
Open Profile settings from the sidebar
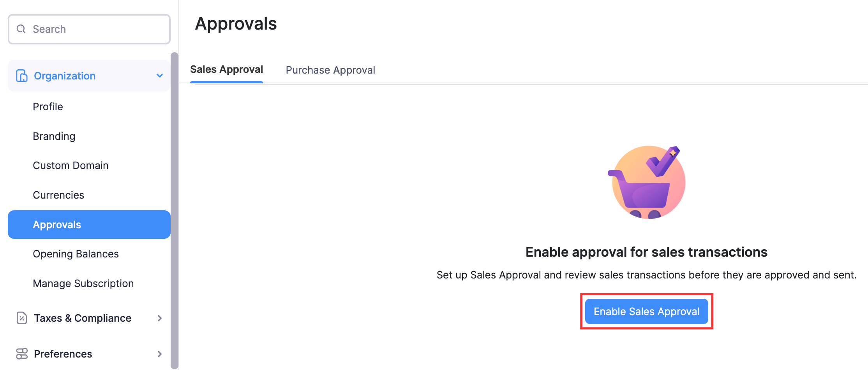pos(48,106)
